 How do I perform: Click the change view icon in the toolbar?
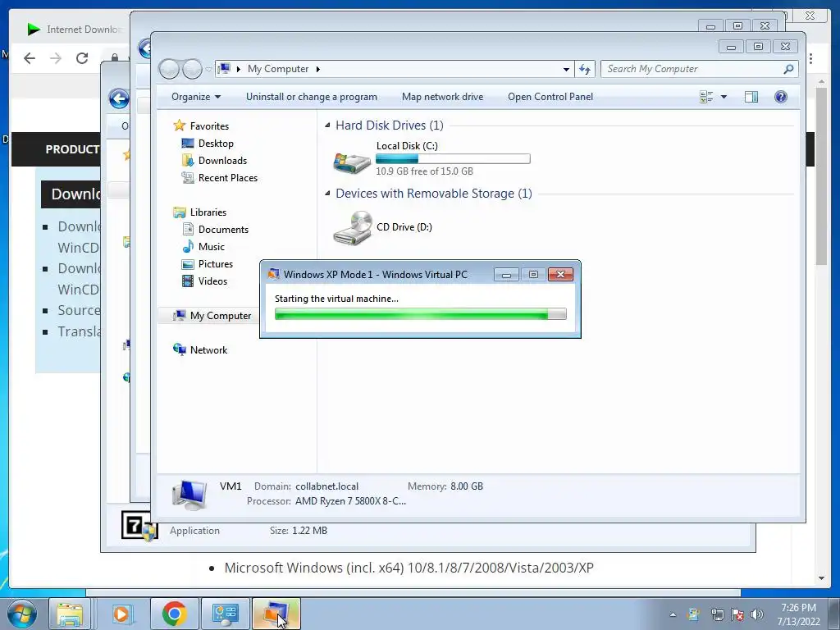tap(706, 97)
